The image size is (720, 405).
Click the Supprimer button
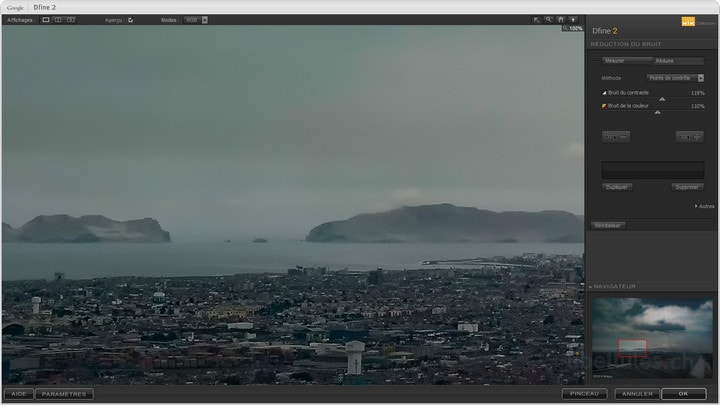pos(687,187)
